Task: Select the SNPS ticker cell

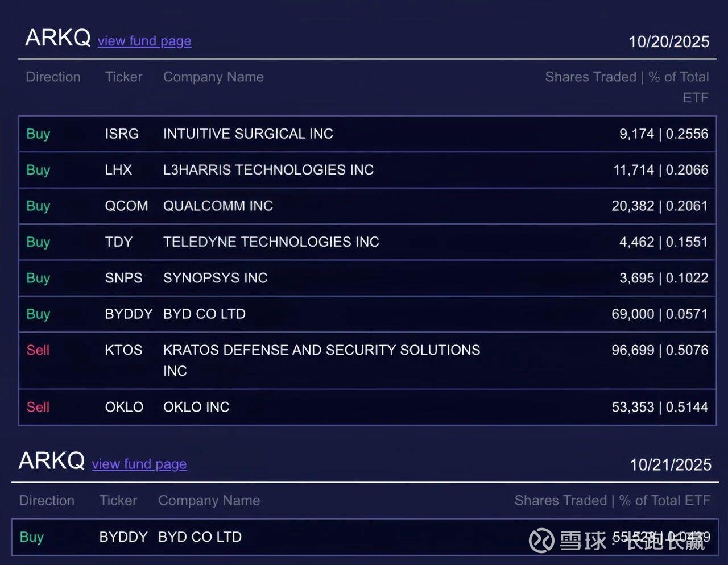Action: pos(123,278)
